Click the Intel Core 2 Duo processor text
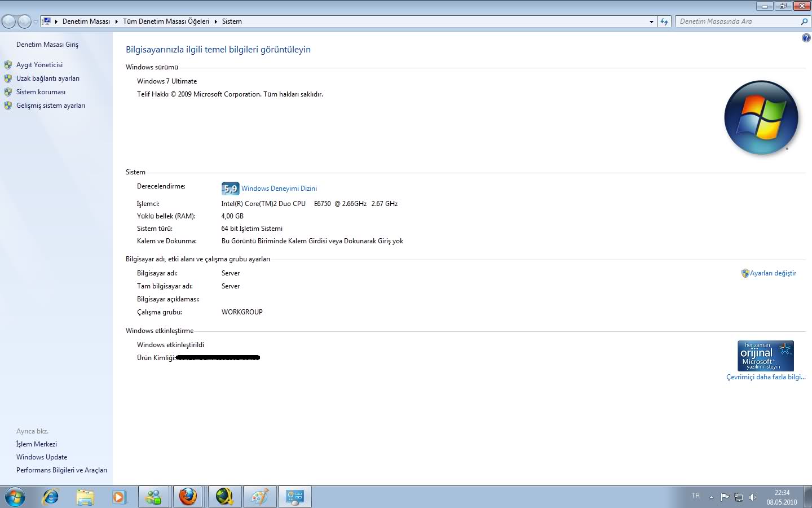This screenshot has height=508, width=812. pyautogui.click(x=310, y=204)
